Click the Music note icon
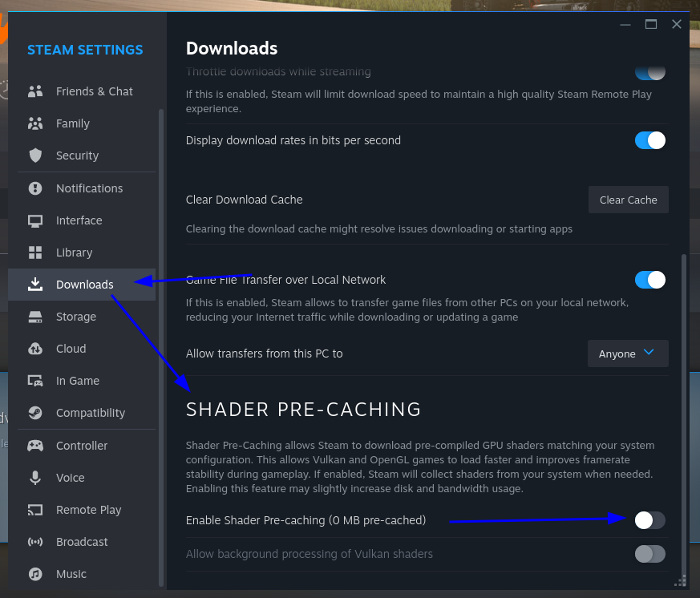 click(35, 574)
